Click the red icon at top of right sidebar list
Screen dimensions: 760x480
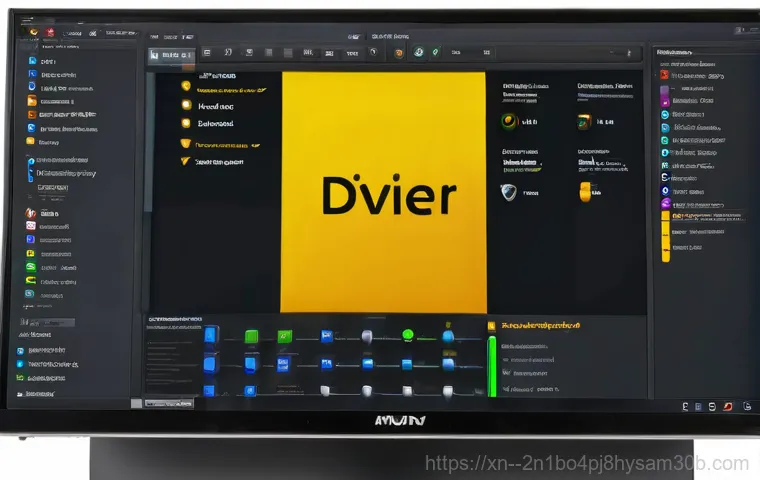[x=665, y=76]
